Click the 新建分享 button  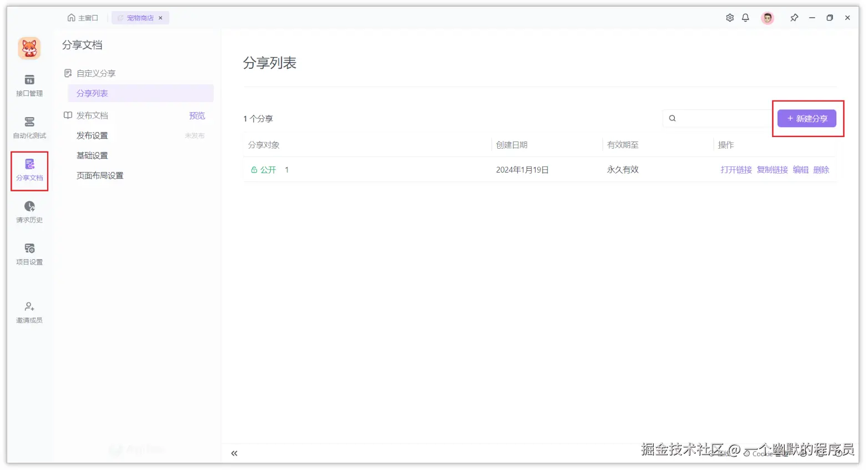click(807, 118)
